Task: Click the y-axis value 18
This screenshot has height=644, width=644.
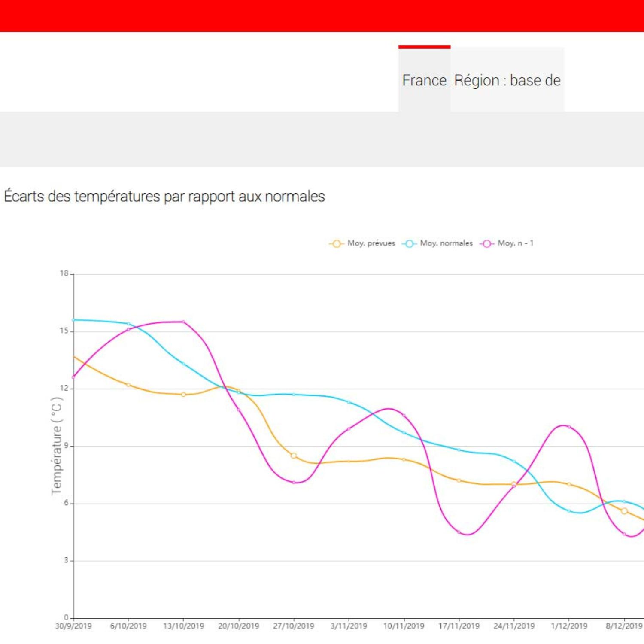Action: pyautogui.click(x=64, y=273)
